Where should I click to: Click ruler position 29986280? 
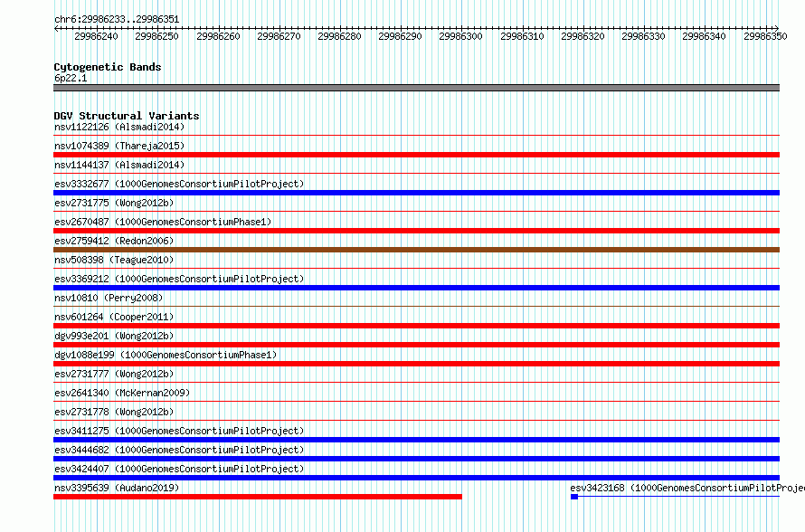click(x=339, y=36)
